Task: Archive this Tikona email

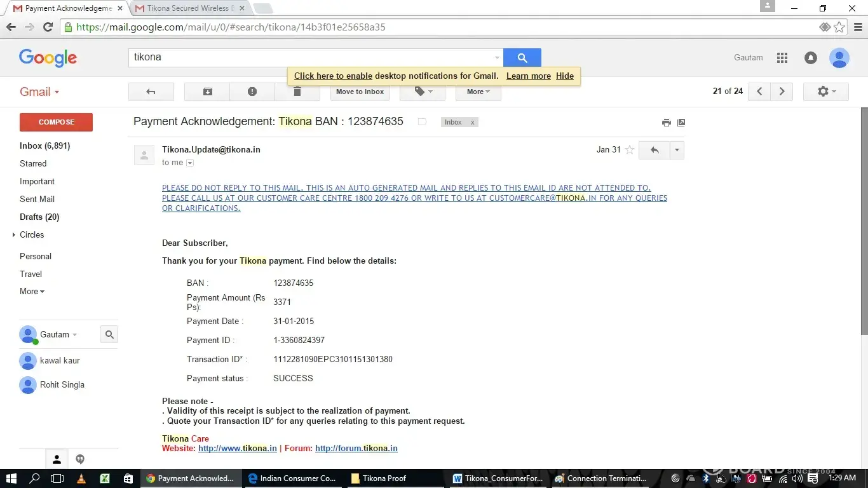Action: point(207,91)
